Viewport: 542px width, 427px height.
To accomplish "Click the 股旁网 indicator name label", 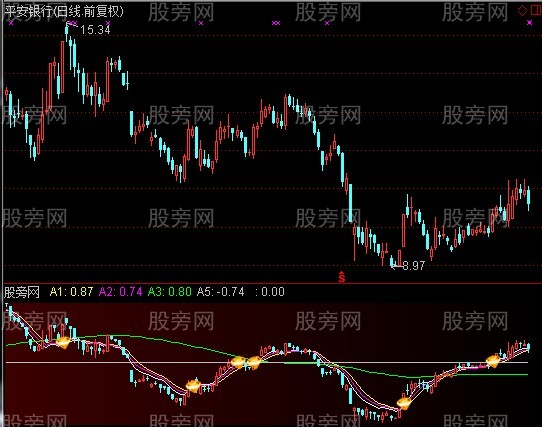I will [x=22, y=292].
